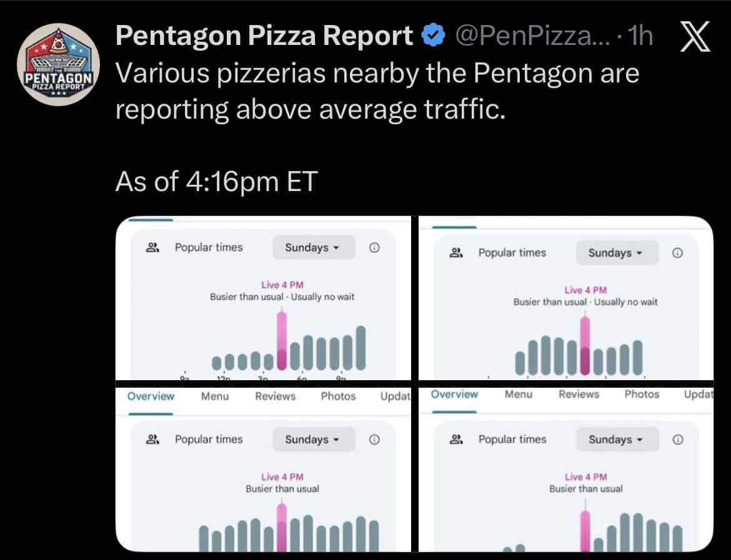Open Sundays dropdown in bottom-right chart
The image size is (731, 560).
(617, 440)
